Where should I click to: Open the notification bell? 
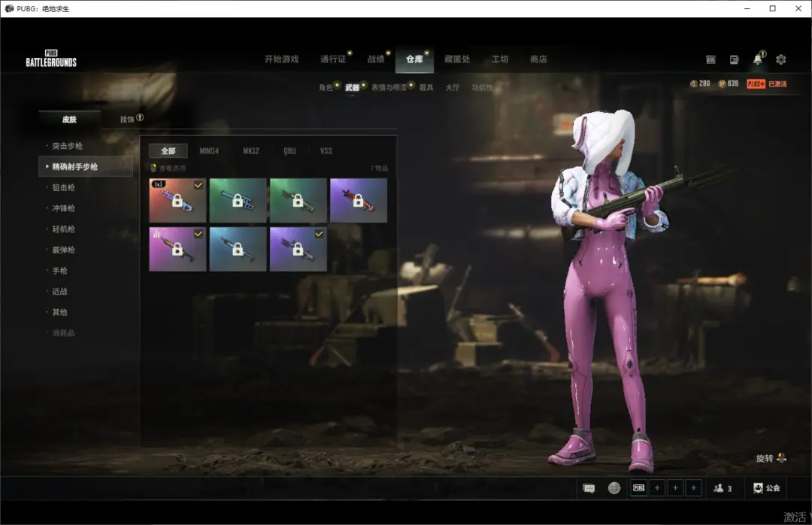(x=758, y=59)
